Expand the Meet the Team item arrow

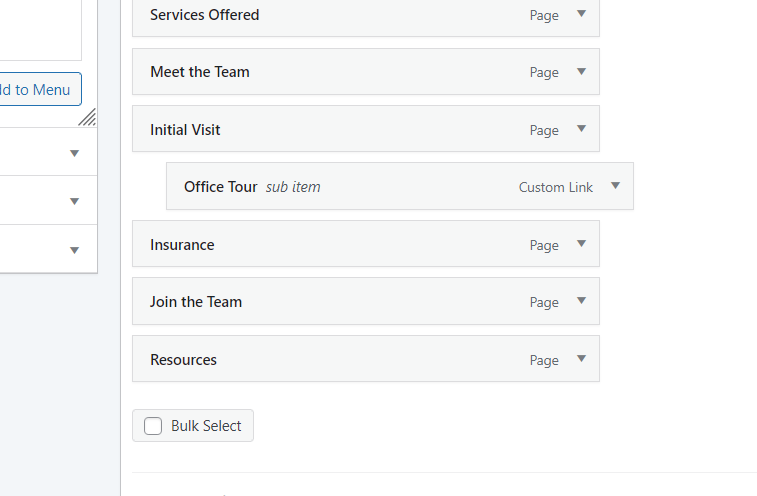pos(581,72)
